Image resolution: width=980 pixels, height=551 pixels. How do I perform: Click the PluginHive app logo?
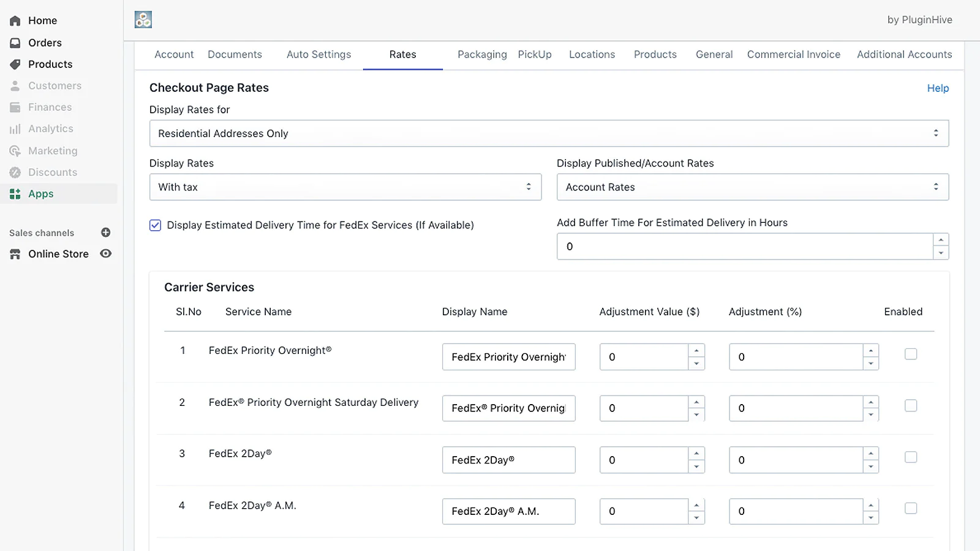pos(143,20)
